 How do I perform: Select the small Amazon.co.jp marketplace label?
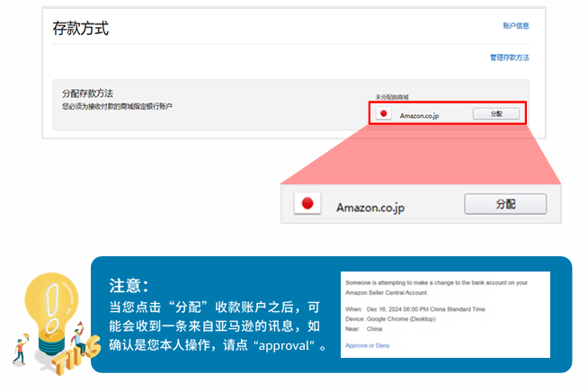pyautogui.click(x=420, y=116)
